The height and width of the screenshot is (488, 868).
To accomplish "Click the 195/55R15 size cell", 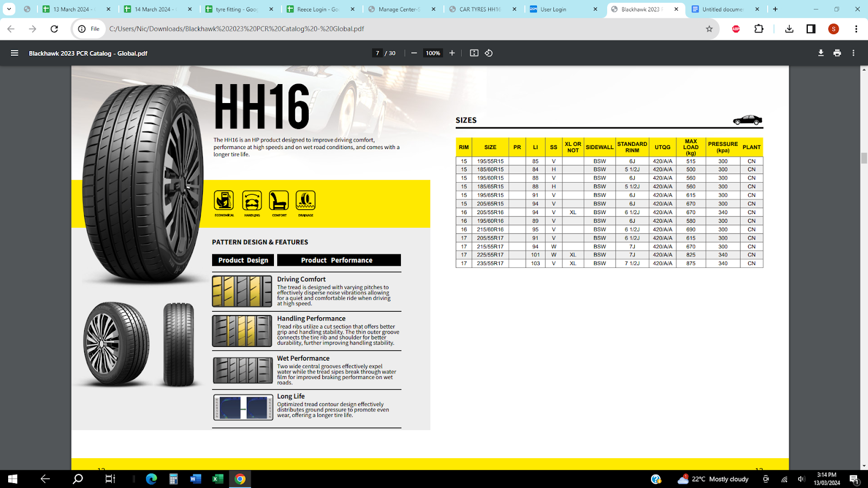I will (490, 161).
